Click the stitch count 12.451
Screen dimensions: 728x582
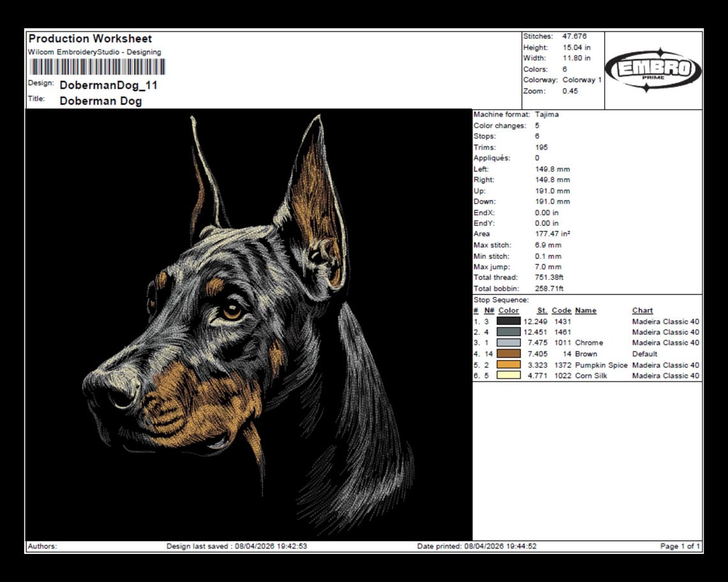coord(535,332)
